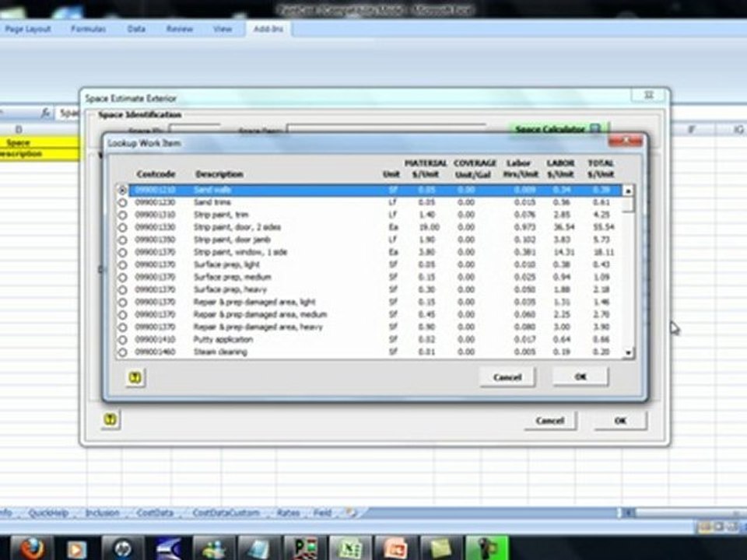
Task: Select the Sand trims radio button
Action: (122, 202)
